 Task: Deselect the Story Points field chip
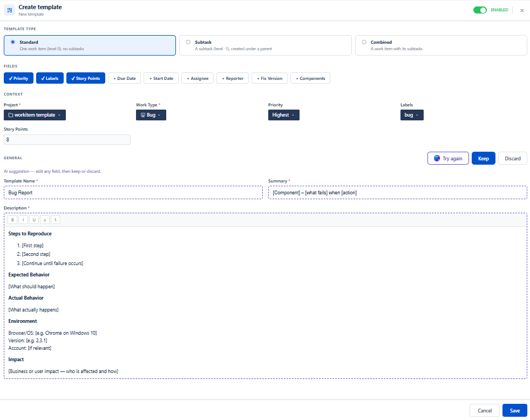[x=86, y=78]
